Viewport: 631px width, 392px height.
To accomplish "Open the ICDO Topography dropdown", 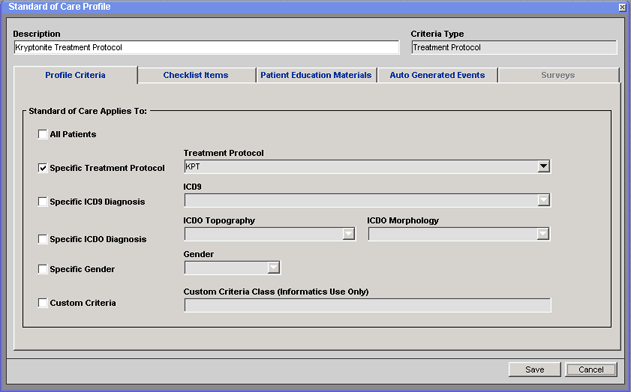I will tap(348, 234).
